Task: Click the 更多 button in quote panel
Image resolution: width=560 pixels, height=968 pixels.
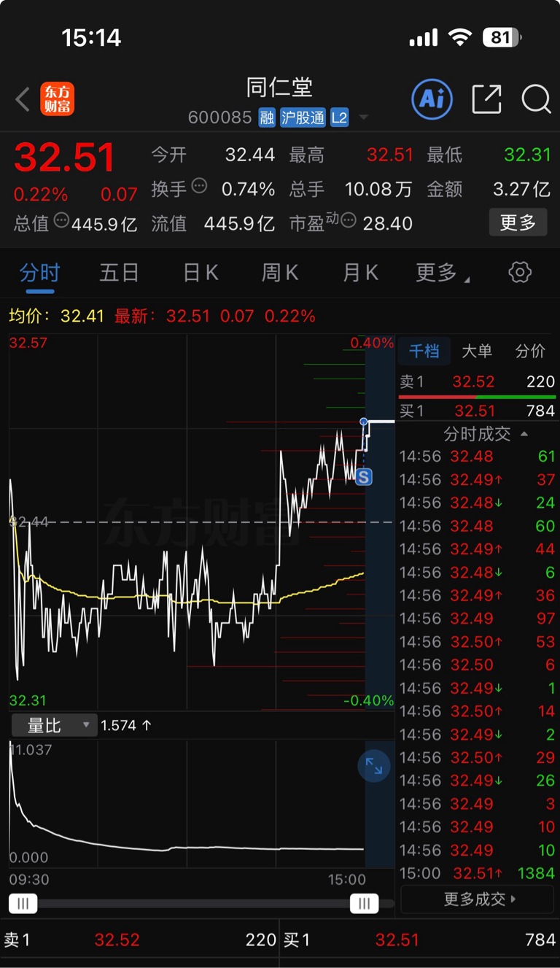Action: pyautogui.click(x=518, y=222)
